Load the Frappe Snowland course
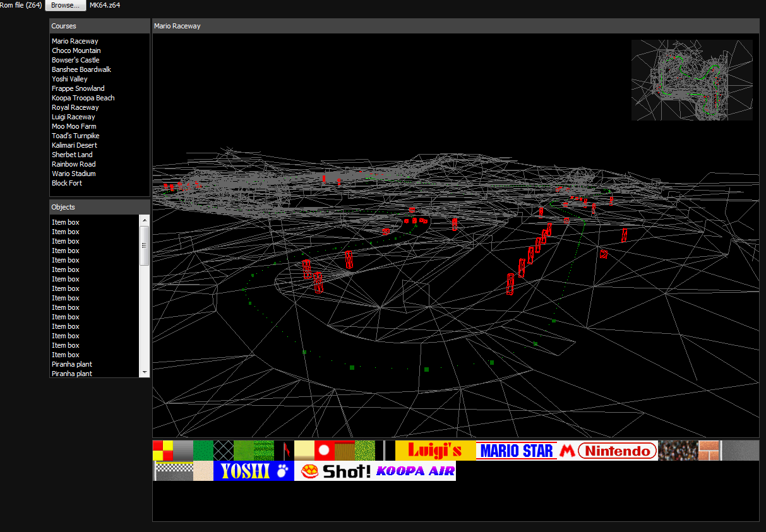Viewport: 766px width, 532px height. coord(78,88)
